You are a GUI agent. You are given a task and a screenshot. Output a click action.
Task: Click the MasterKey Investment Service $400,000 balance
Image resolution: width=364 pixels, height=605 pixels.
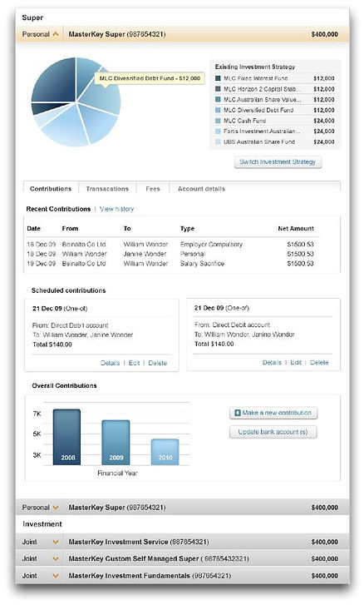(x=325, y=542)
